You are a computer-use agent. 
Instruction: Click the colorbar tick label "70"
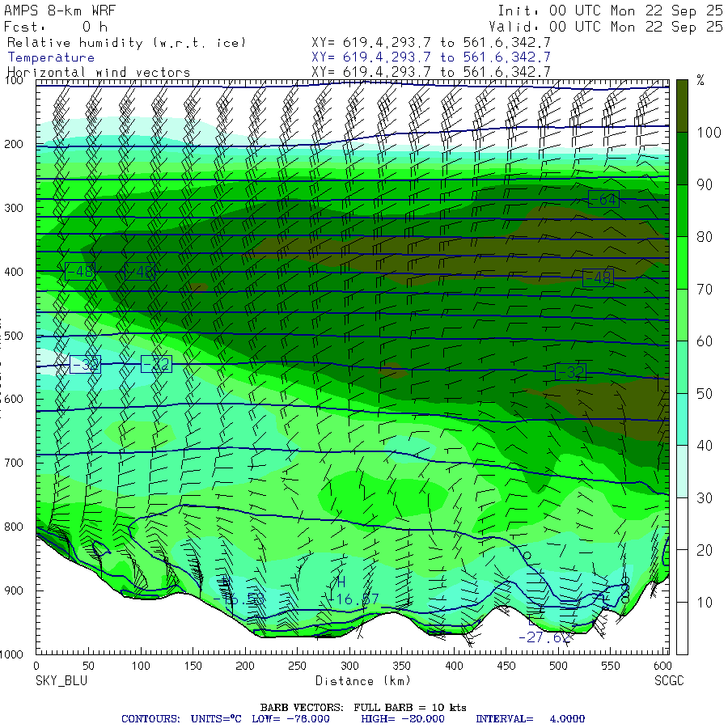pos(705,290)
